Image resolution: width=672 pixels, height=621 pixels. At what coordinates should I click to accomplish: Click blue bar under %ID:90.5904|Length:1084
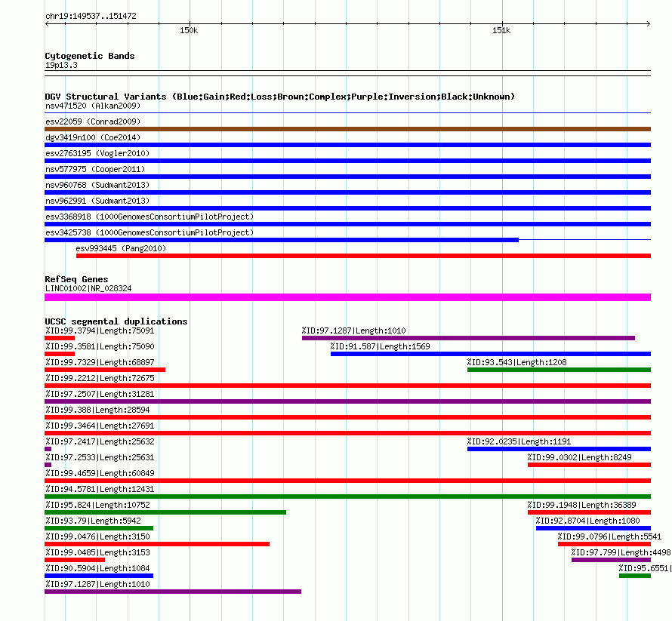99,576
